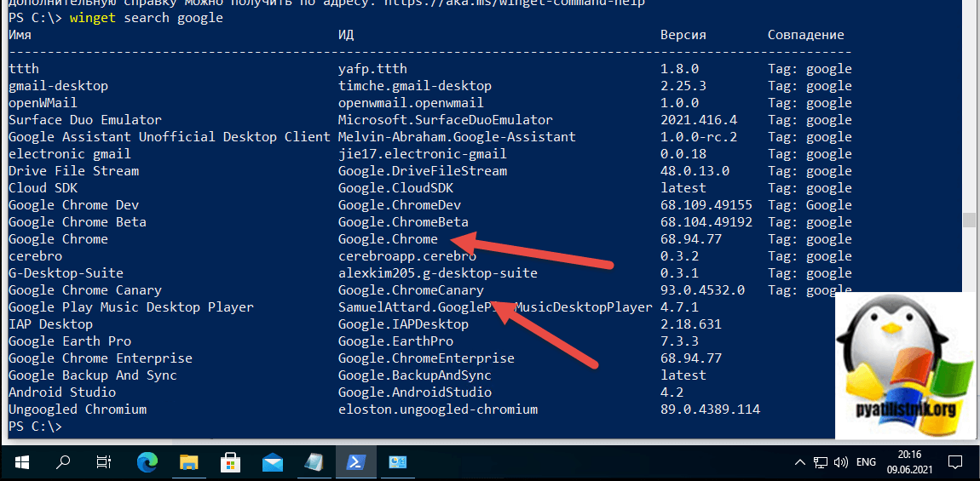Screen dimensions: 980x481
Task: Open File Explorer from the taskbar
Action: click(188, 462)
